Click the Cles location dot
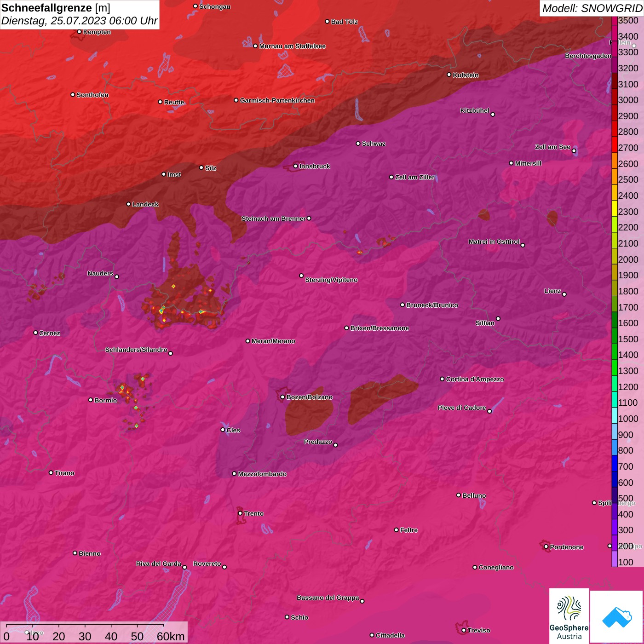The image size is (644, 644). pyautogui.click(x=223, y=430)
